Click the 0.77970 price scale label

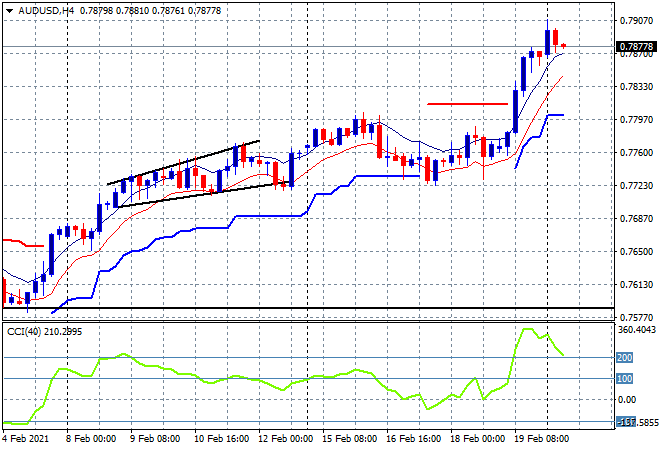[636, 120]
